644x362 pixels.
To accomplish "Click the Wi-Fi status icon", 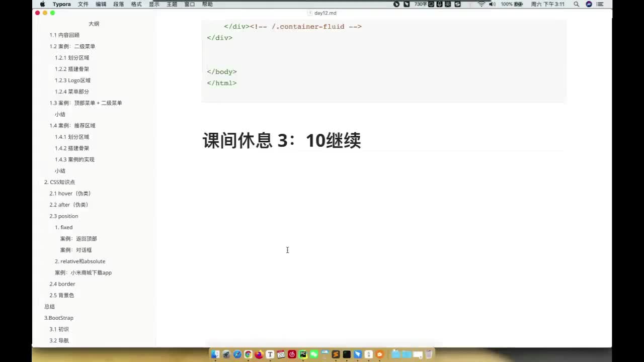I will coord(481,4).
